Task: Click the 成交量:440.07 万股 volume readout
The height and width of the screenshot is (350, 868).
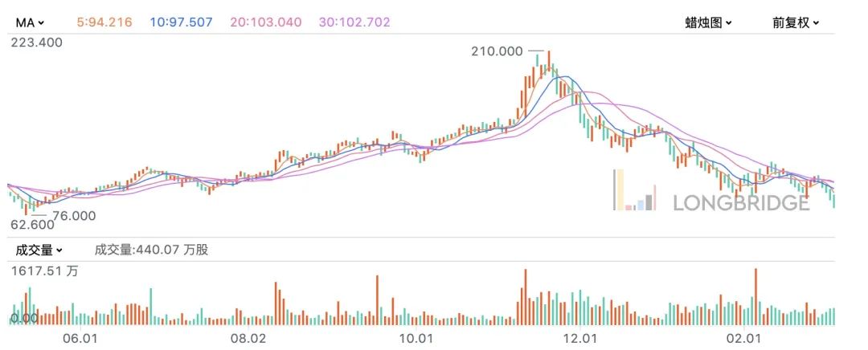Action: click(x=151, y=250)
